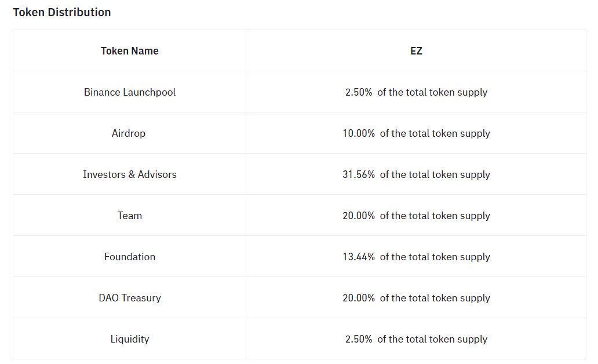The image size is (598, 364).
Task: Click the DAO Treasury row label
Action: click(x=129, y=298)
